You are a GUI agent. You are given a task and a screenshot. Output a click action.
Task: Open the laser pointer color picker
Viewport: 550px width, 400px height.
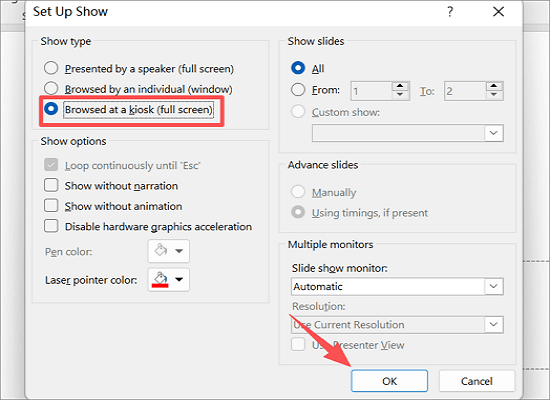click(x=169, y=280)
